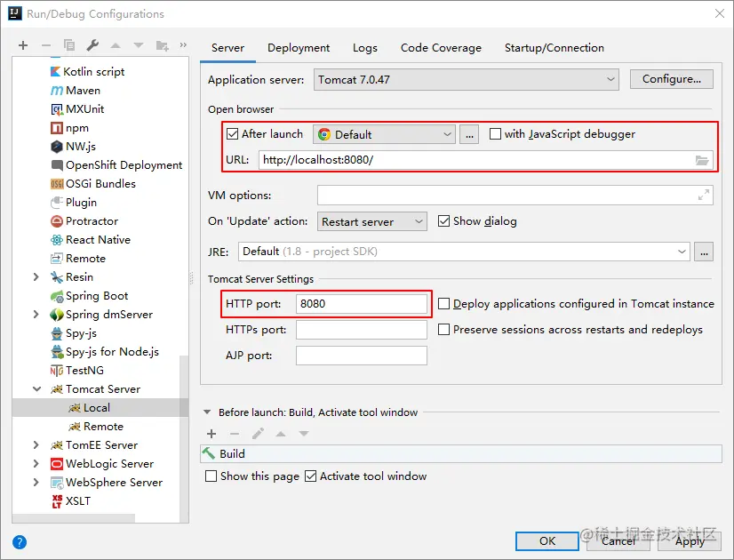Switch to Code Coverage tab

(x=441, y=48)
